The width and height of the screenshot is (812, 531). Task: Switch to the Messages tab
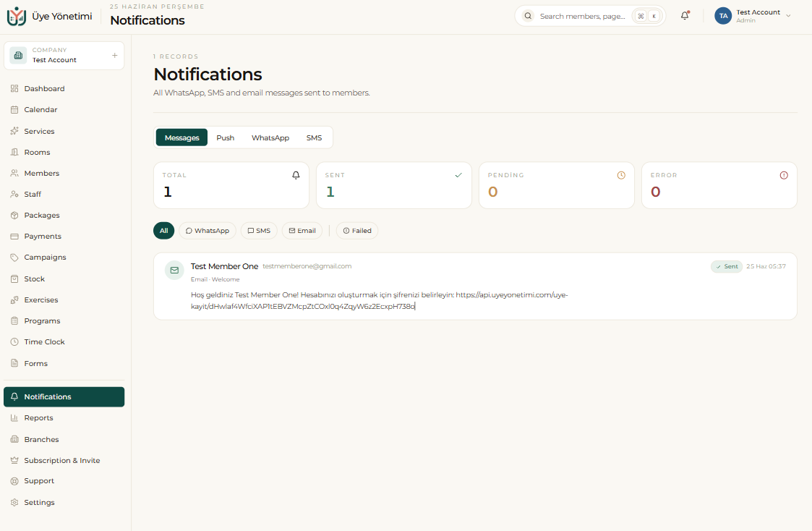click(181, 137)
